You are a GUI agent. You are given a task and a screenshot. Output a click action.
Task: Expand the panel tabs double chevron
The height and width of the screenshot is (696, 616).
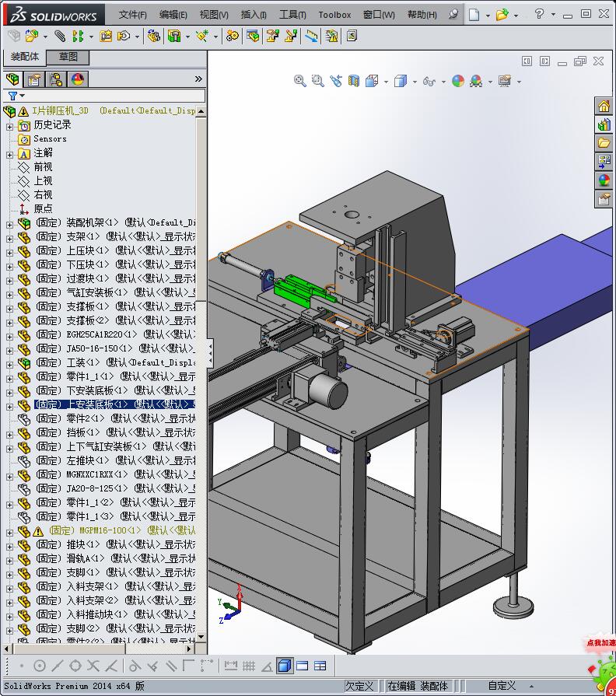pos(198,79)
